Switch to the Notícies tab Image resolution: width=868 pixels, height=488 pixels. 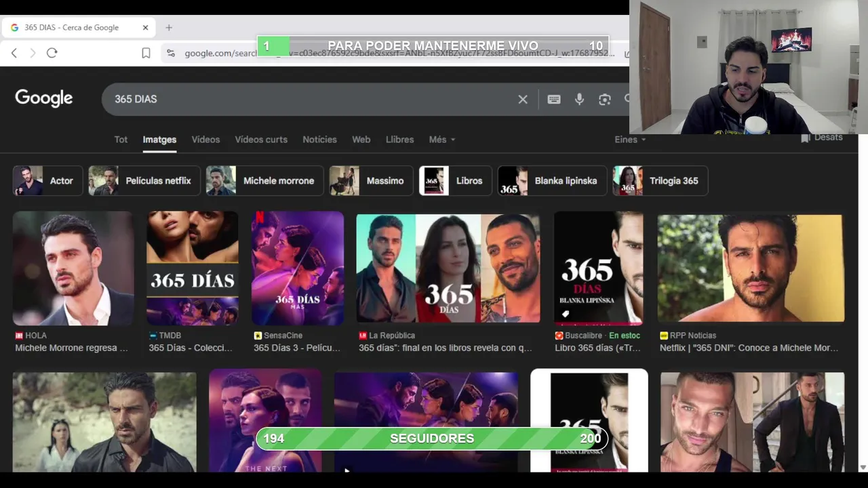[319, 140]
